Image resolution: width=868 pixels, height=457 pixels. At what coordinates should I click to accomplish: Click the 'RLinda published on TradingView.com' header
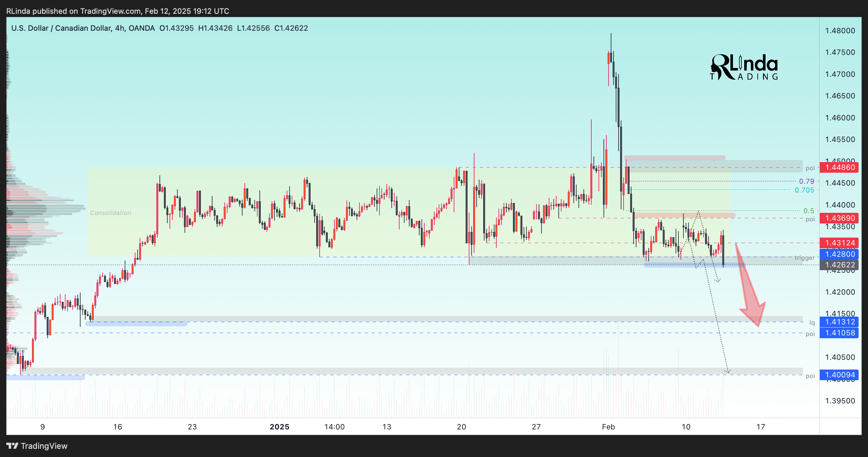pos(73,11)
